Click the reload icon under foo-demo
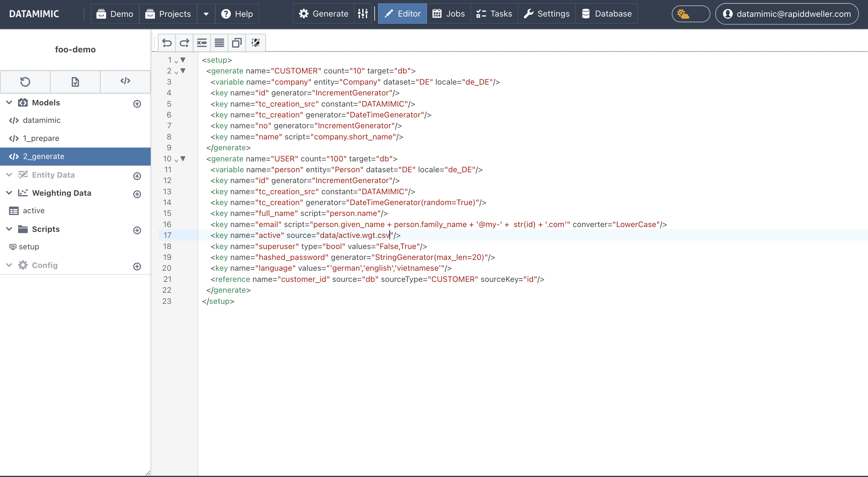Image resolution: width=868 pixels, height=477 pixels. [x=25, y=82]
